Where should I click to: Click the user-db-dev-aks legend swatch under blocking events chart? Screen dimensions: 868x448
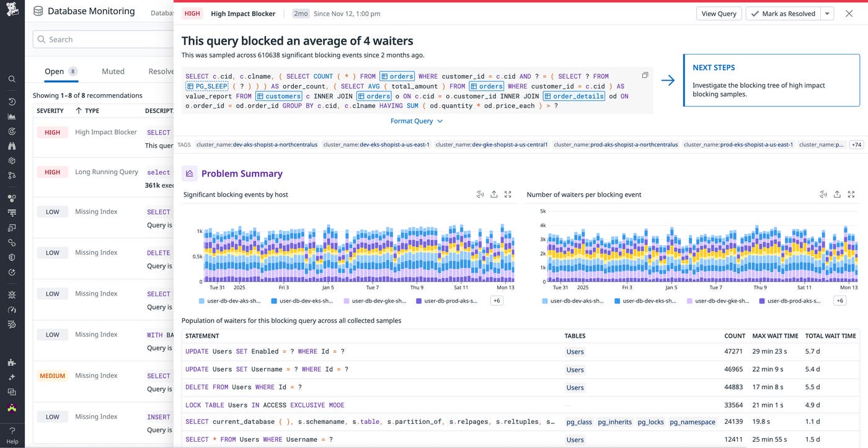click(202, 301)
